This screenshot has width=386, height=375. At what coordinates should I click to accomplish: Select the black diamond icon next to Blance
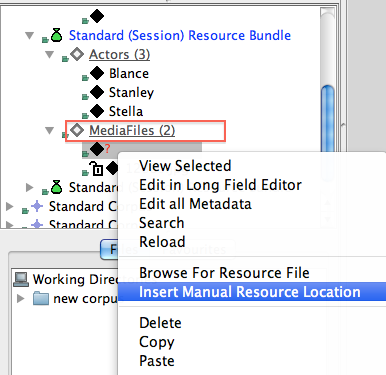coord(97,73)
